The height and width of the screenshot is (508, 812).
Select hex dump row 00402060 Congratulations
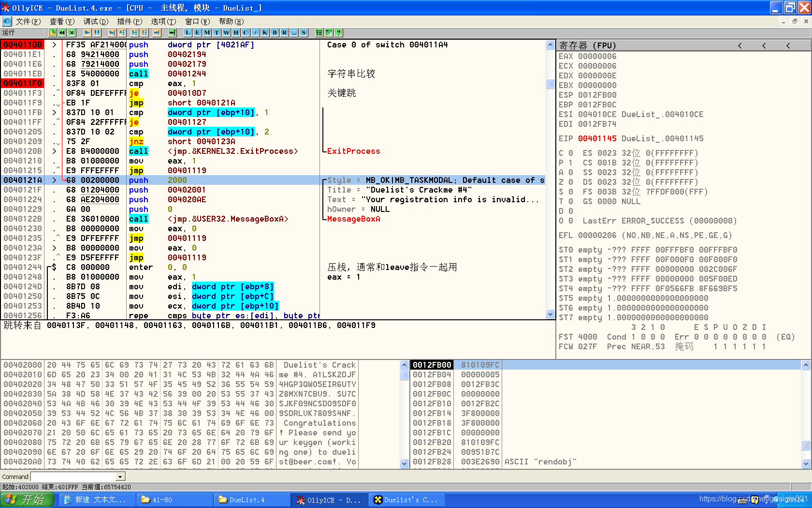click(x=180, y=423)
